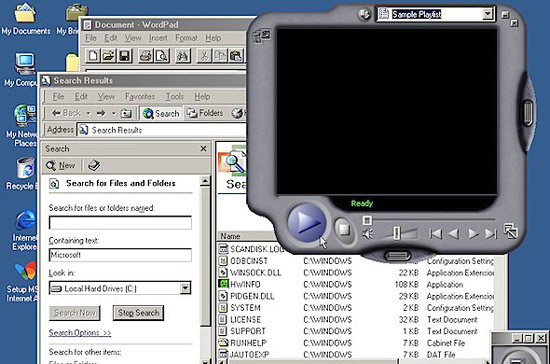Select ODBCINST file in results
This screenshot has width=550, height=364.
coord(243,261)
